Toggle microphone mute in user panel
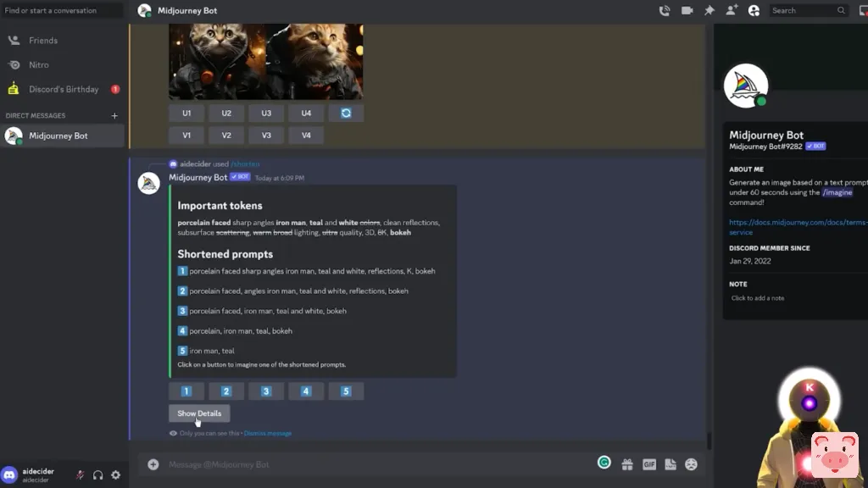 click(81, 474)
